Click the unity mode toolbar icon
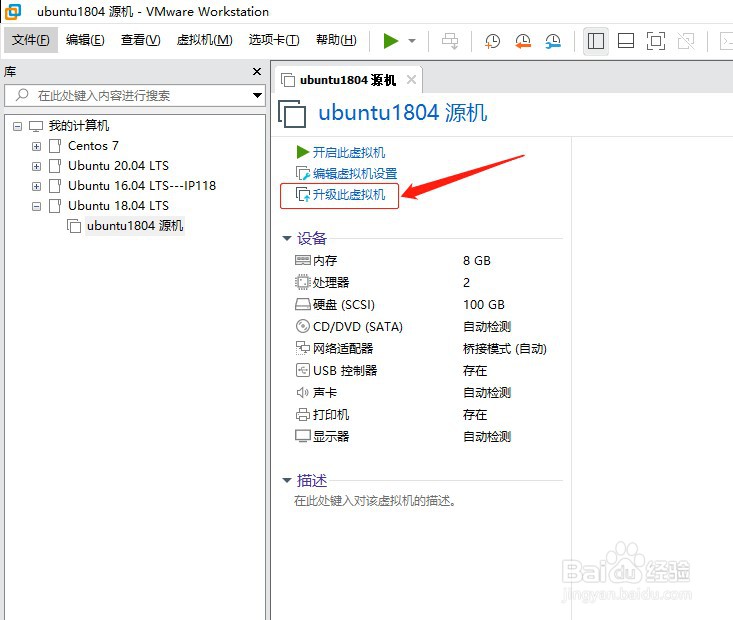733x620 pixels. point(686,41)
